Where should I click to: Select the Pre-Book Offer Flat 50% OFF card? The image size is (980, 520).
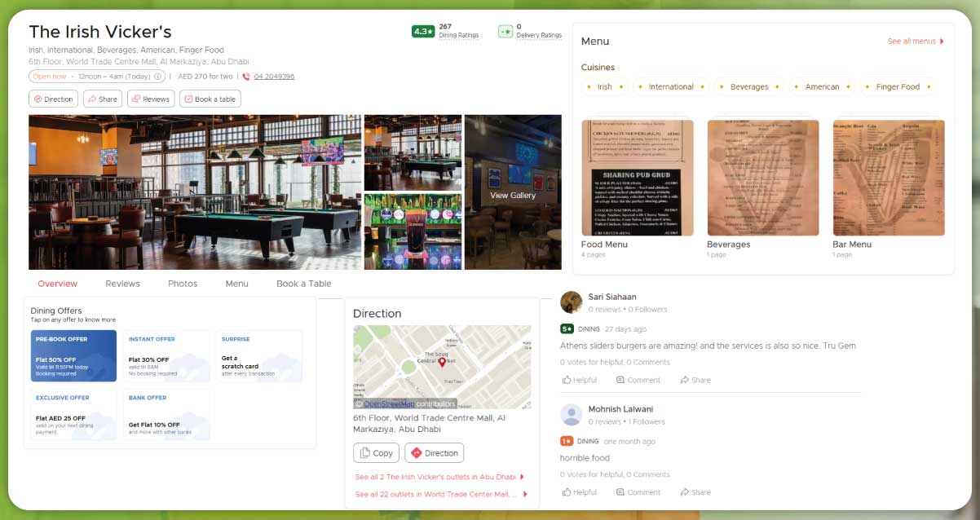[73, 356]
